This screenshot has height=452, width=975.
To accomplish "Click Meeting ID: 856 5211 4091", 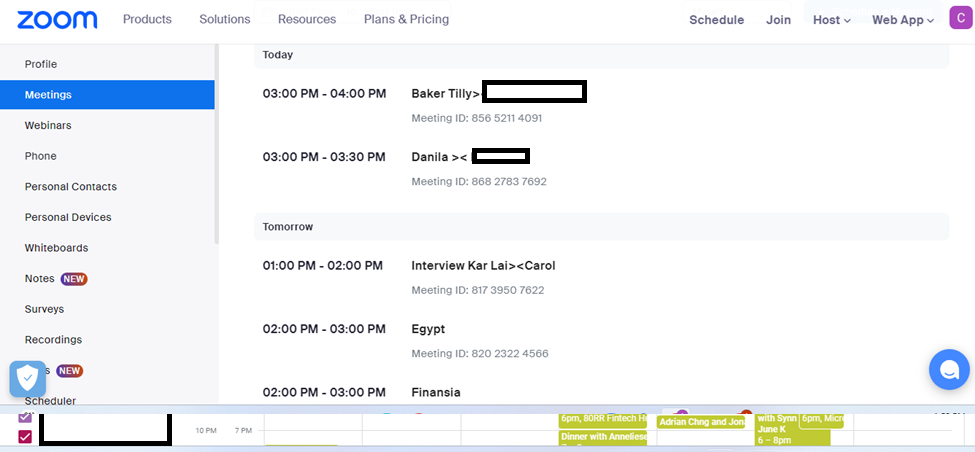I will [x=476, y=118].
